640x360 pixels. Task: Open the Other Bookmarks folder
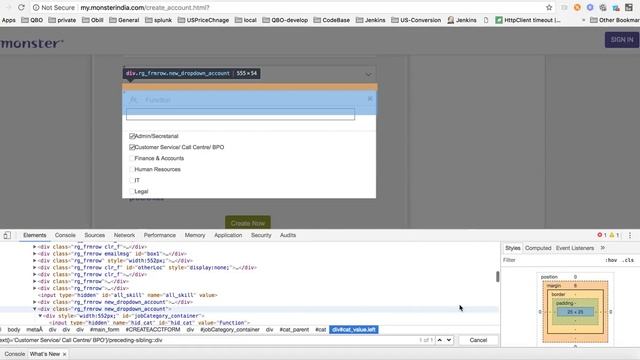615,20
